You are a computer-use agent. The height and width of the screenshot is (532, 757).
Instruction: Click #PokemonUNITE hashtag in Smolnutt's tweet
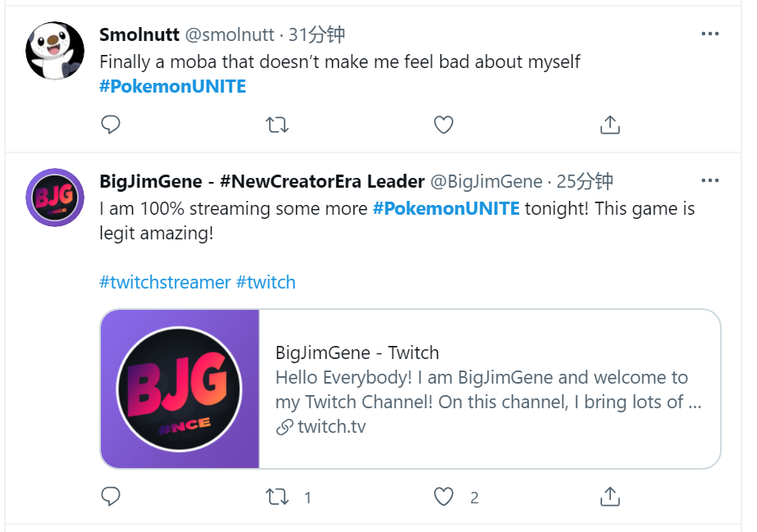pyautogui.click(x=172, y=86)
